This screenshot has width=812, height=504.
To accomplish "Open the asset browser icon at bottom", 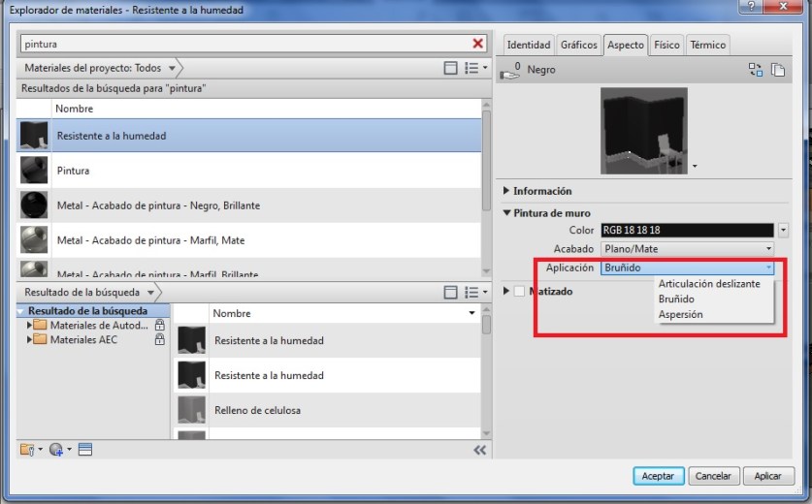I will (x=84, y=450).
